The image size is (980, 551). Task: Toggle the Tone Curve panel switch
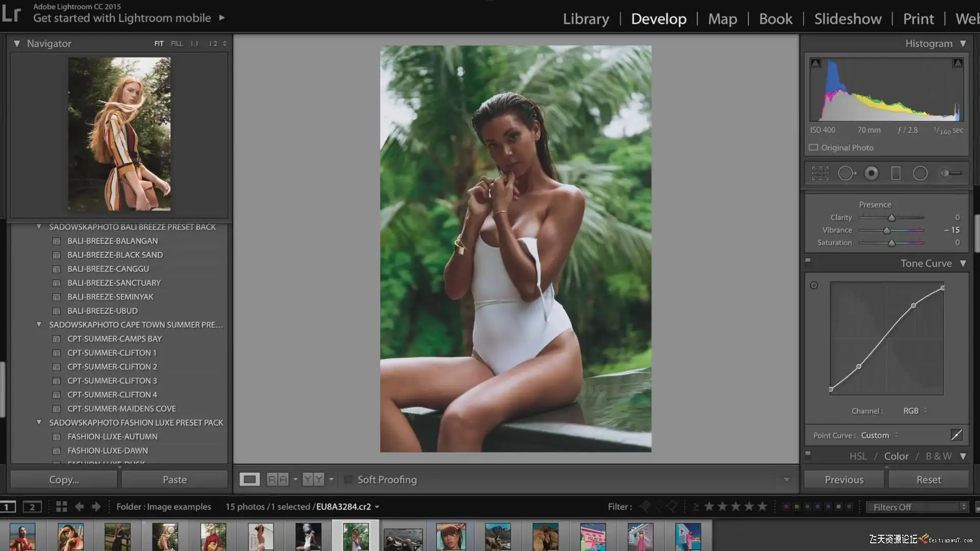coord(808,261)
